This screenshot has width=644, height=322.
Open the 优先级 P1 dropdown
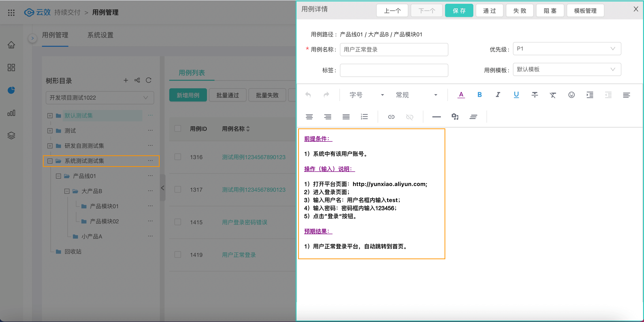click(567, 49)
